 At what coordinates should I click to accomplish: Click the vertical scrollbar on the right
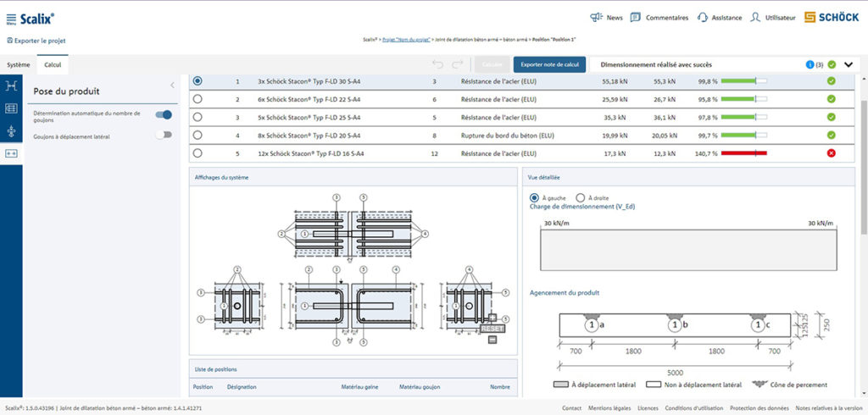[864, 167]
